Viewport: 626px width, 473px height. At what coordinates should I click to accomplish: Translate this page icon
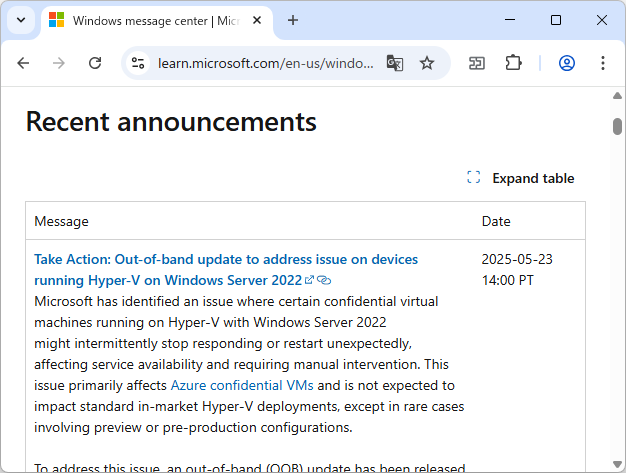(x=395, y=63)
